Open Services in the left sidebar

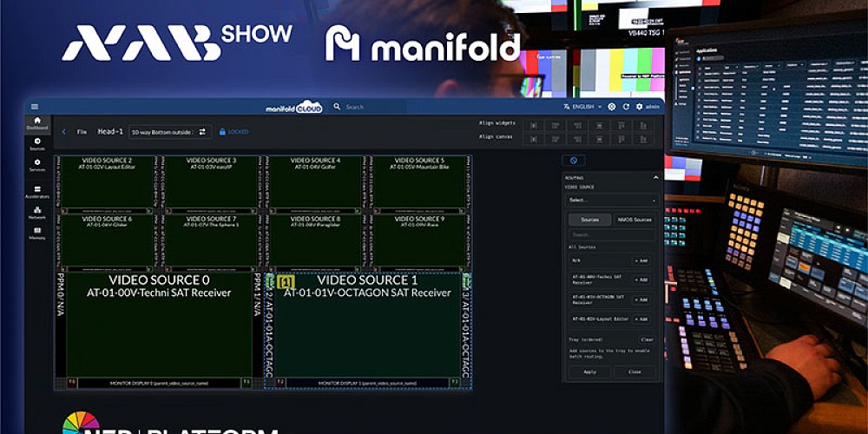pyautogui.click(x=37, y=165)
